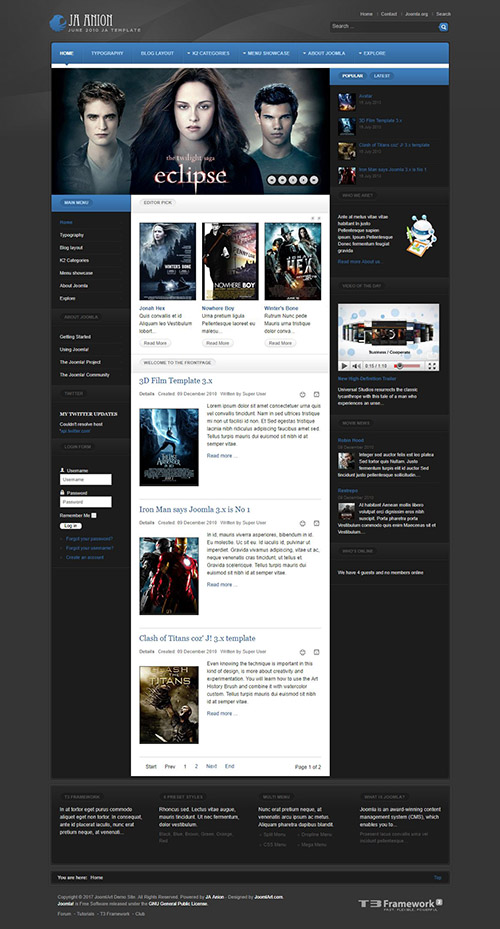Click Read More under Winter's Bone
The height and width of the screenshot is (929, 500).
(x=280, y=343)
